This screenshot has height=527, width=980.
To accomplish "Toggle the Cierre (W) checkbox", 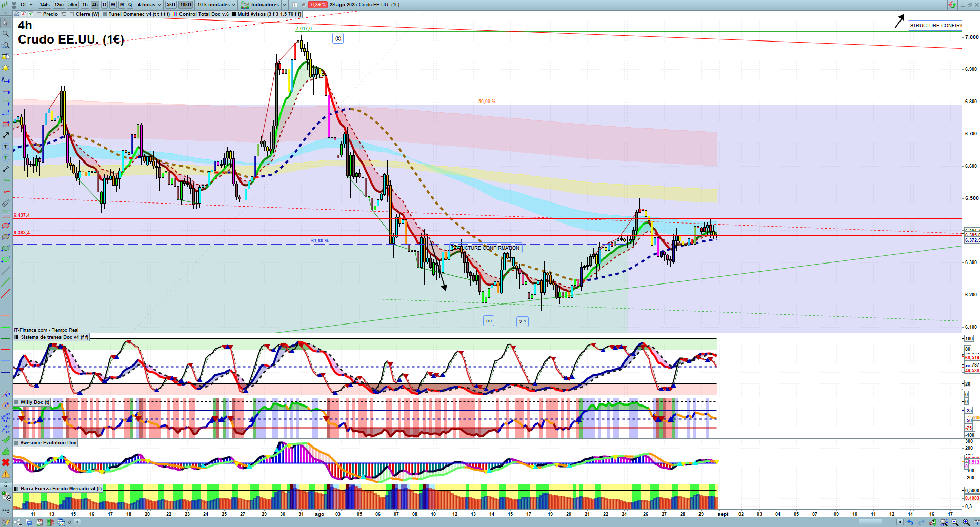I will point(72,14).
